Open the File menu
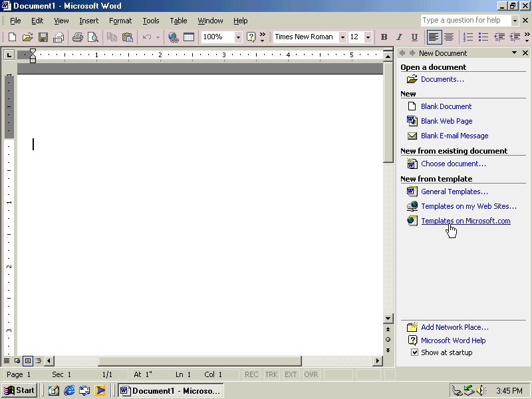This screenshot has width=532, height=399. point(15,21)
